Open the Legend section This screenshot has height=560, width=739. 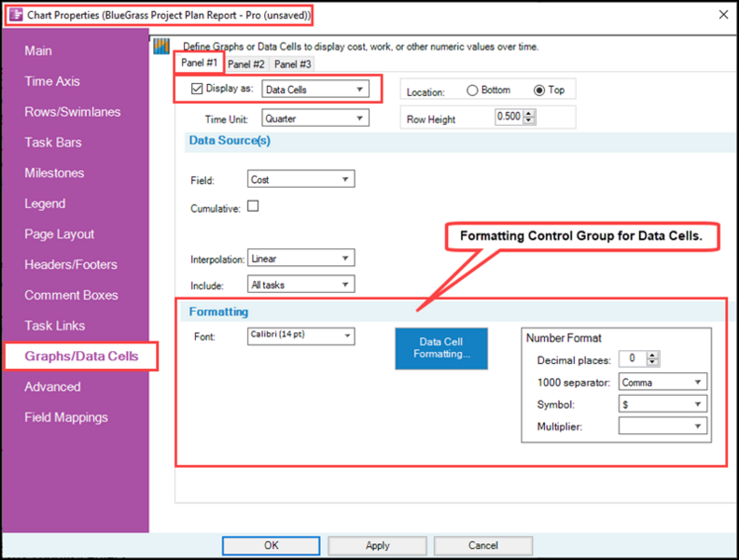[x=45, y=203]
